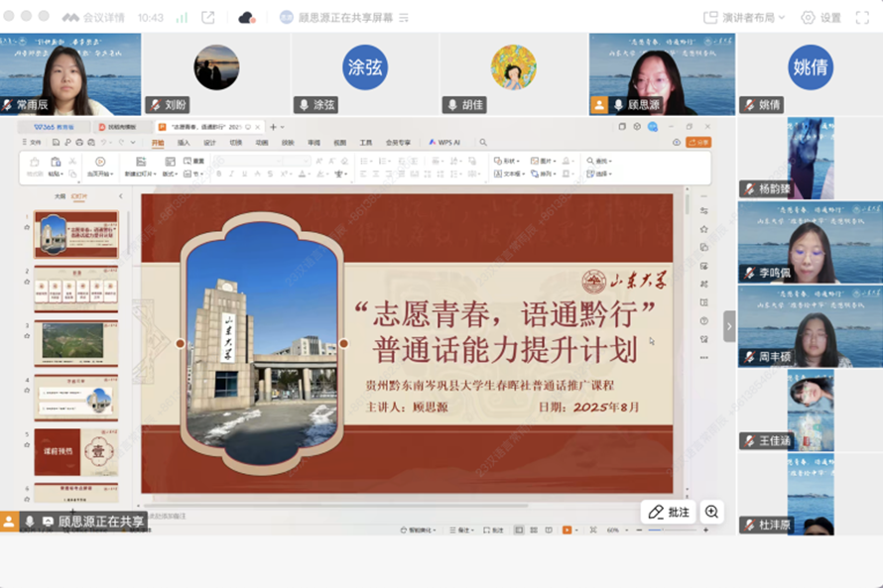Click the plus icon to add a new document tab

coord(273,127)
